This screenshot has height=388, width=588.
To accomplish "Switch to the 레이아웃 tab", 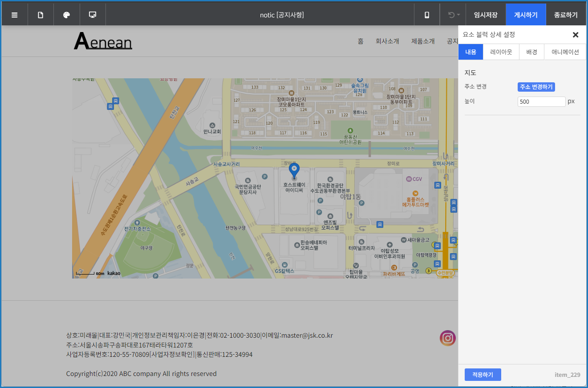I will (501, 52).
